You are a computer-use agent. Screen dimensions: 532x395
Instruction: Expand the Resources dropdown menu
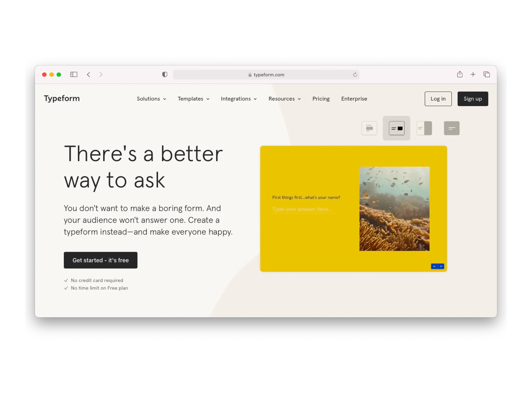click(x=284, y=99)
